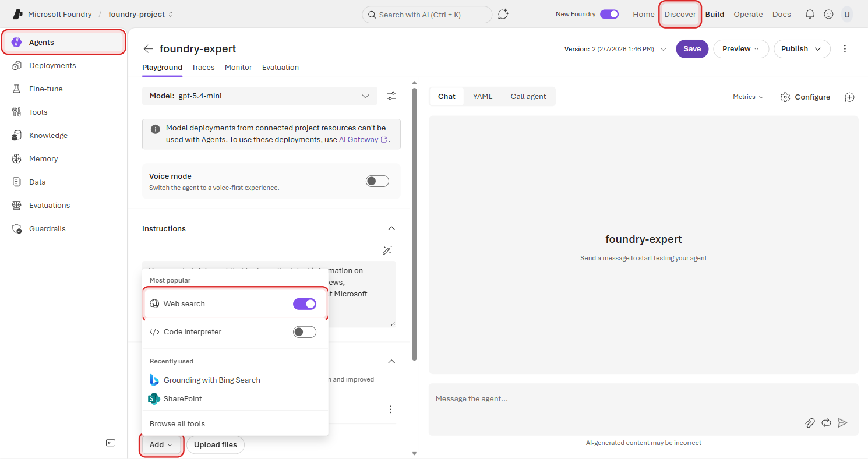Open the user account avatar
The height and width of the screenshot is (459, 868).
pyautogui.click(x=846, y=14)
